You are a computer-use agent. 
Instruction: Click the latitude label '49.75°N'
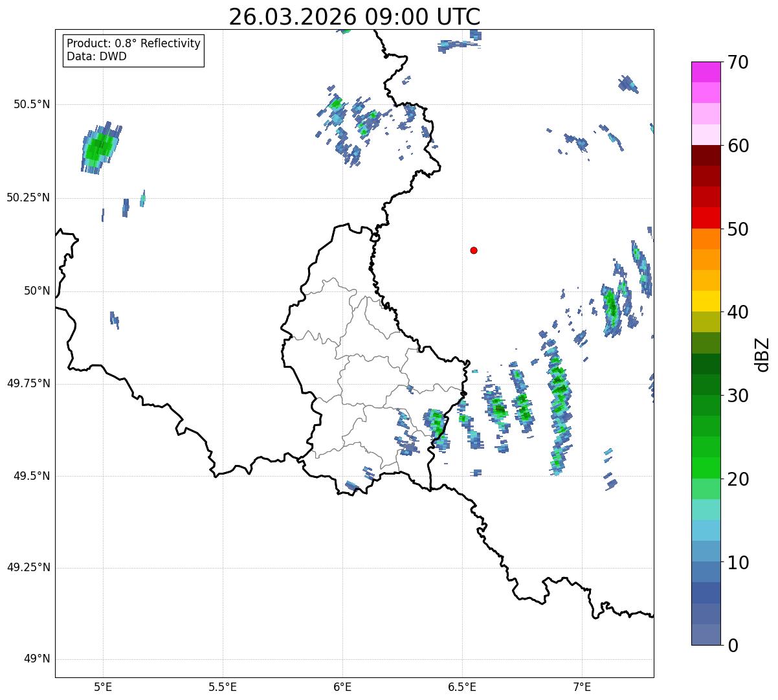click(x=28, y=383)
